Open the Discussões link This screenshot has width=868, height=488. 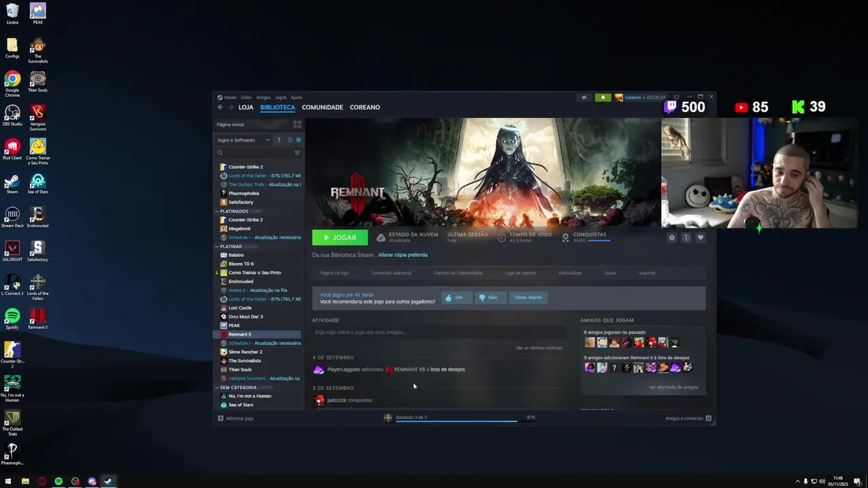[x=570, y=273]
